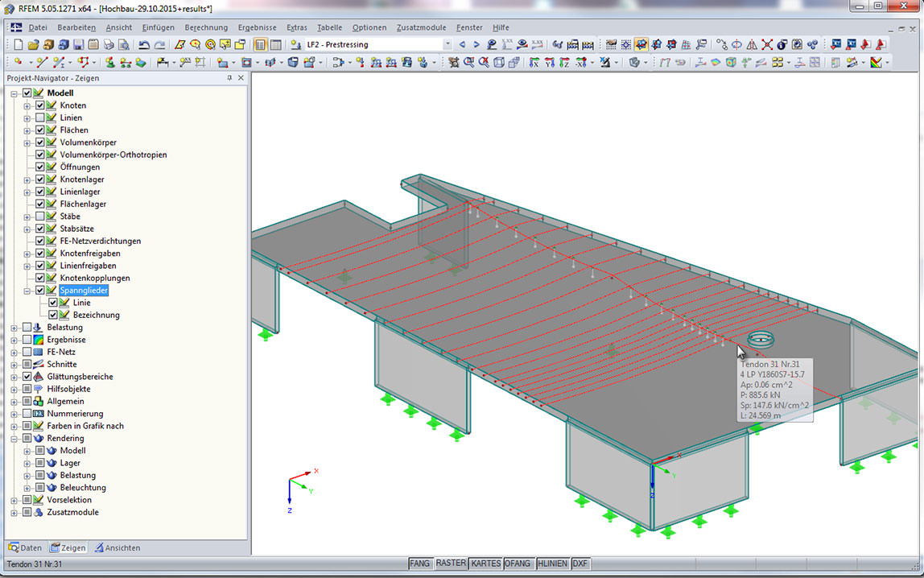Go to next load case arrow
The height and width of the screenshot is (578, 924).
(x=476, y=44)
